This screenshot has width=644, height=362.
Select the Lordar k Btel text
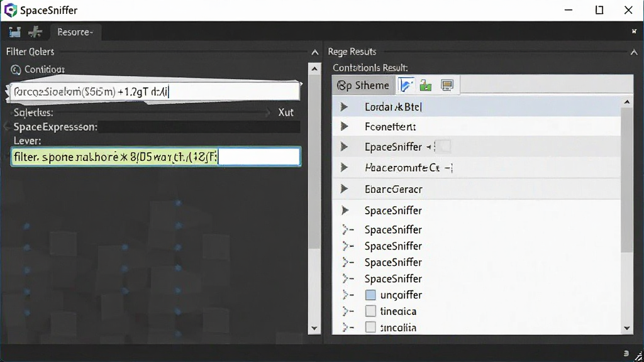pos(393,107)
